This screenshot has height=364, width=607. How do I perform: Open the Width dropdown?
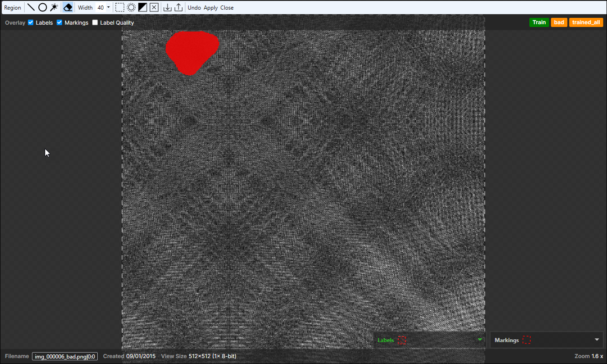click(108, 7)
